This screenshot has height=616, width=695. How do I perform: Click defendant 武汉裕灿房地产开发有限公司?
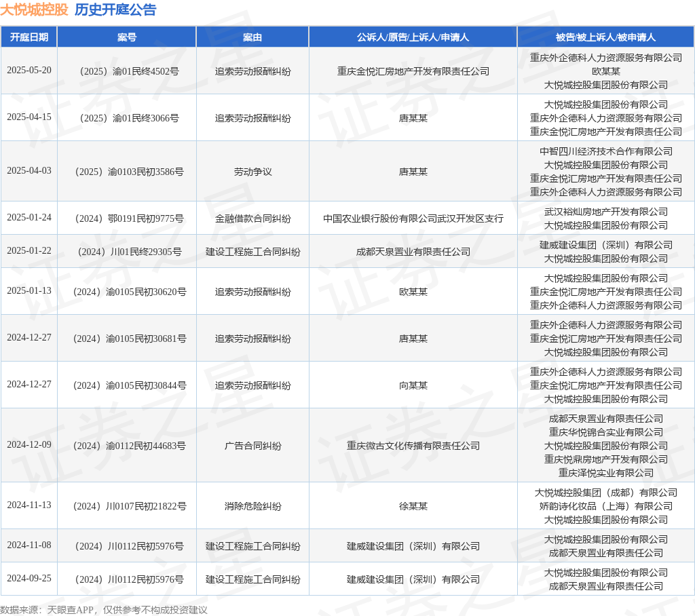[x=605, y=212]
